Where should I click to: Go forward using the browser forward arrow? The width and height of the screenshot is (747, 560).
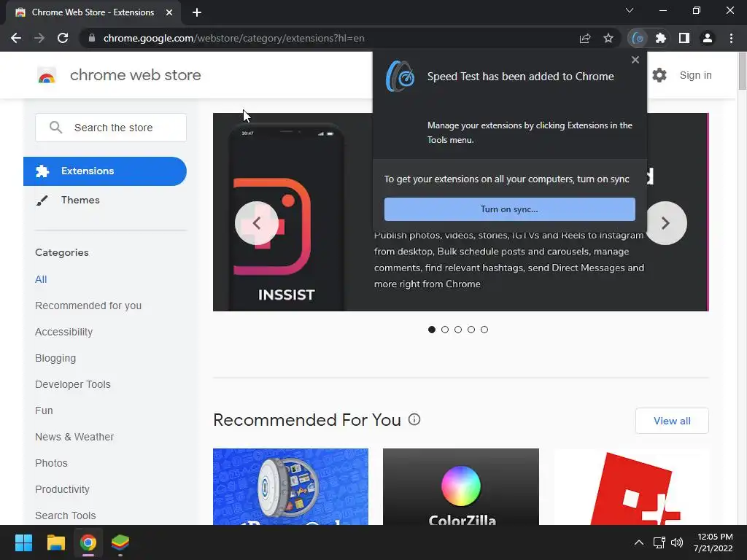pos(39,38)
